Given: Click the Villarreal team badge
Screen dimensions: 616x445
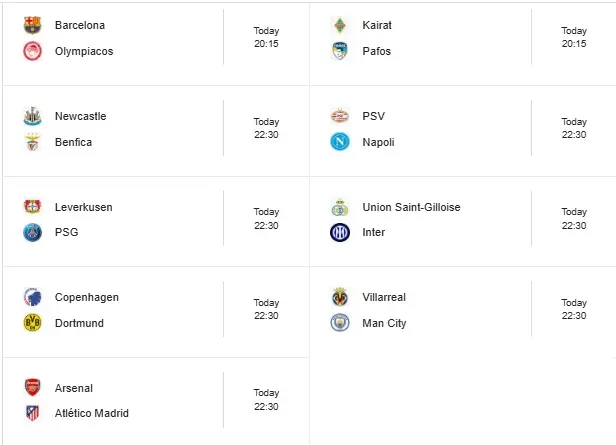Looking at the screenshot, I should click(340, 297).
